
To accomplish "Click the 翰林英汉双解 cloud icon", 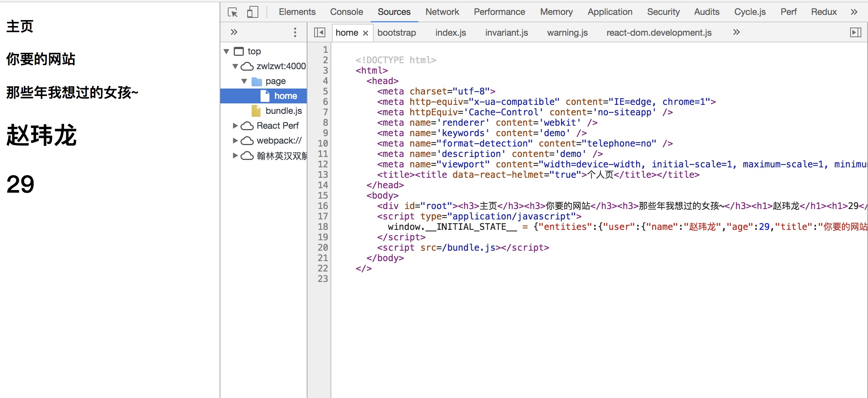I will 247,155.
